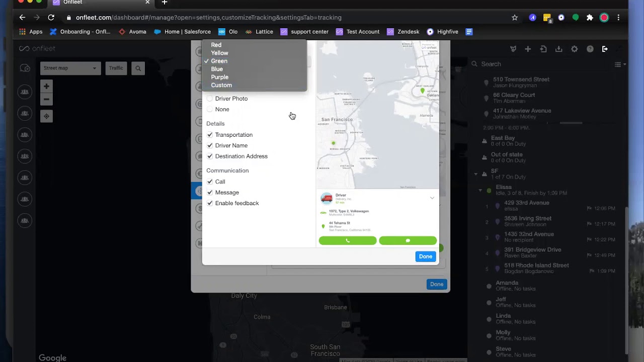This screenshot has width=644, height=362.
Task: Log out using the exit arrow icon
Action: [x=605, y=49]
